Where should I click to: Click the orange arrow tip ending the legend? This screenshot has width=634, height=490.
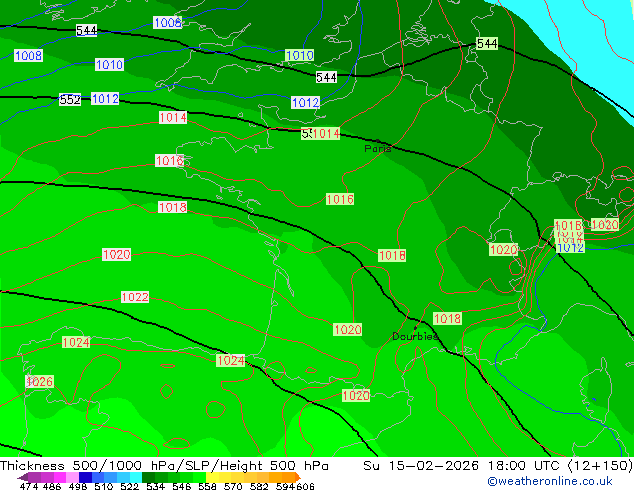[x=298, y=477]
